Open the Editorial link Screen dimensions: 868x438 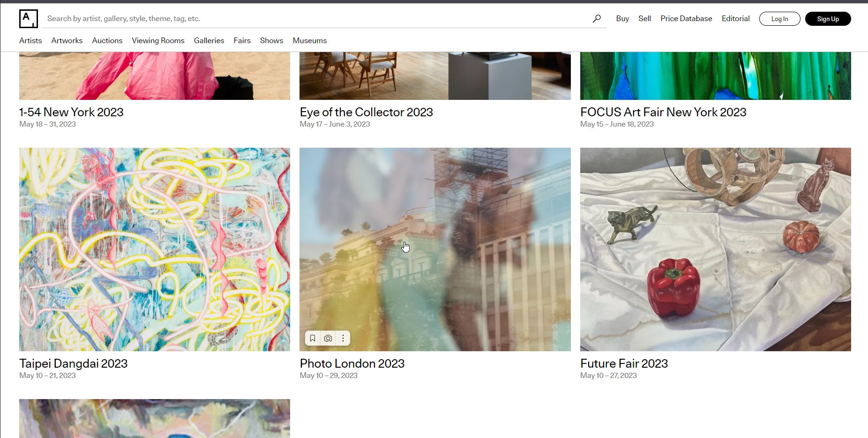pos(735,19)
